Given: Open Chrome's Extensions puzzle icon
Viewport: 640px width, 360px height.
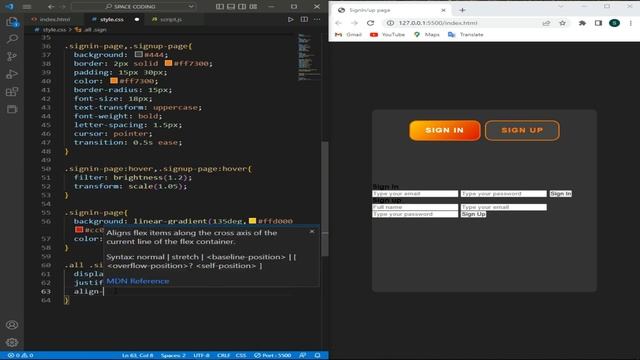Looking at the screenshot, I should (x=582, y=23).
